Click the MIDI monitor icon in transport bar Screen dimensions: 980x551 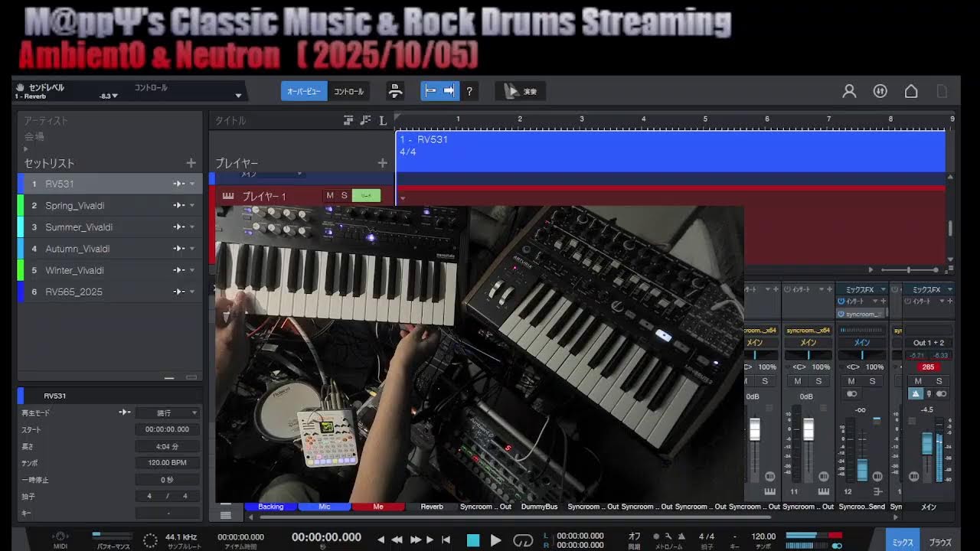(60, 536)
